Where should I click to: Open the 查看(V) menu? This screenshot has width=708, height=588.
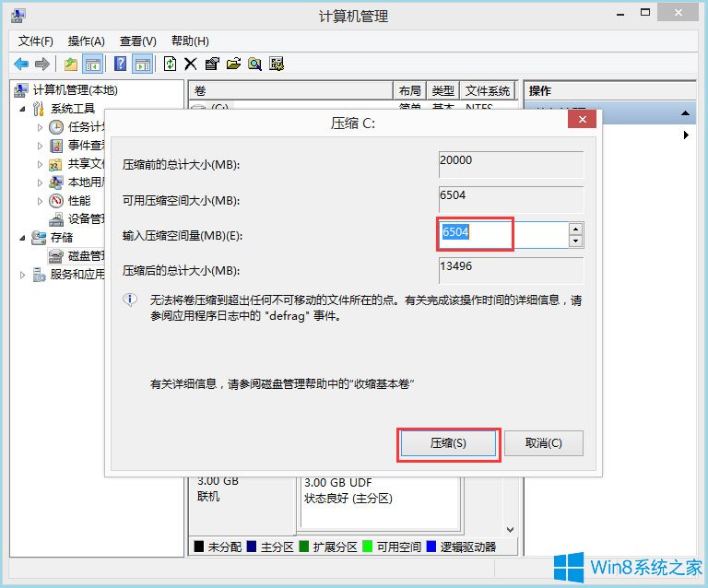point(138,41)
